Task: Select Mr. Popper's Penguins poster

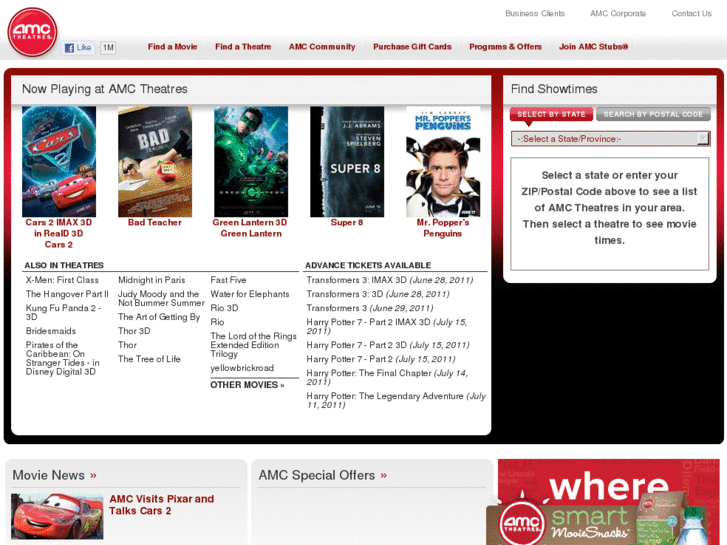Action: [443, 161]
